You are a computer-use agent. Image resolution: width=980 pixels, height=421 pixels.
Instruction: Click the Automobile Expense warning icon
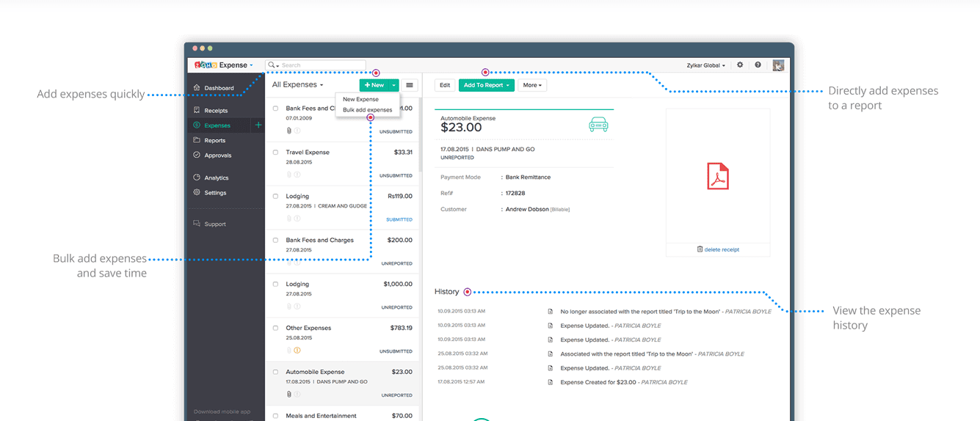[x=297, y=394]
